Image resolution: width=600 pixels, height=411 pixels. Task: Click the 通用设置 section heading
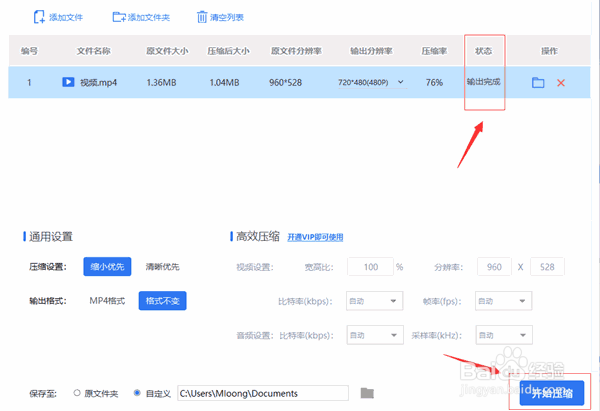coord(51,237)
